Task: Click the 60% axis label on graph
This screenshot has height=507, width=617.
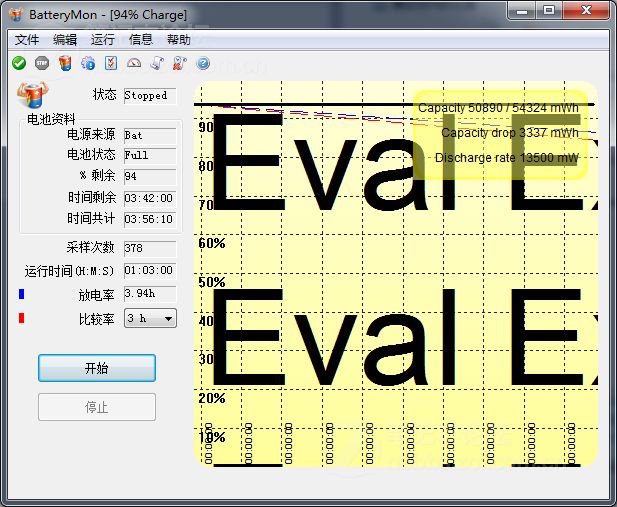Action: pos(212,243)
